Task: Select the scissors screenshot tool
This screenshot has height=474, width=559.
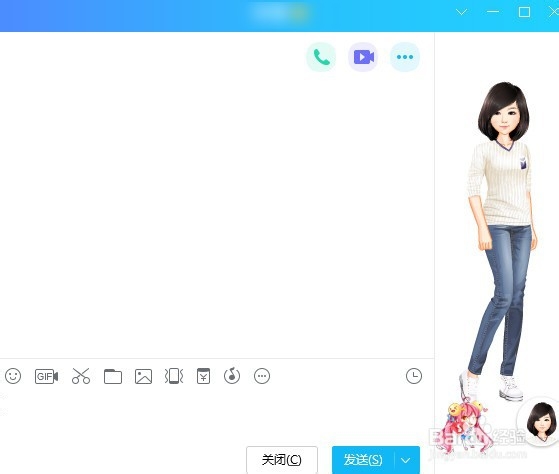Action: tap(81, 376)
